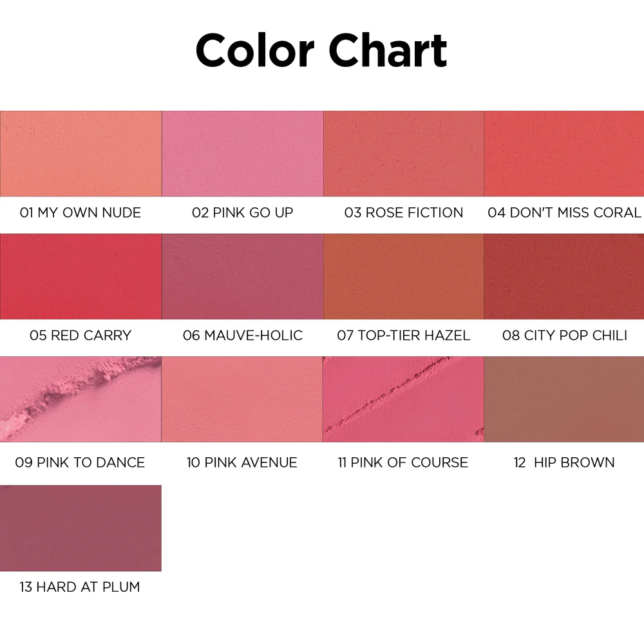This screenshot has width=644, height=644.
Task: Select the 08 City Pop Chili swatch
Action: coord(564,276)
